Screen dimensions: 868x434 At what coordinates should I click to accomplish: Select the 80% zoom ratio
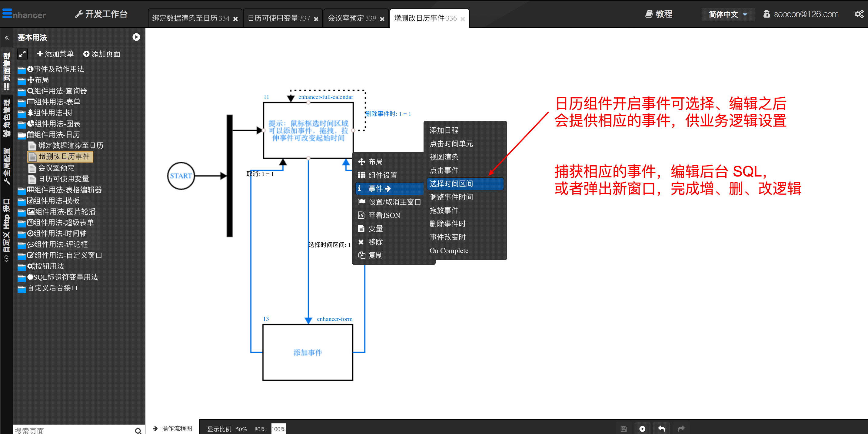coord(259,429)
